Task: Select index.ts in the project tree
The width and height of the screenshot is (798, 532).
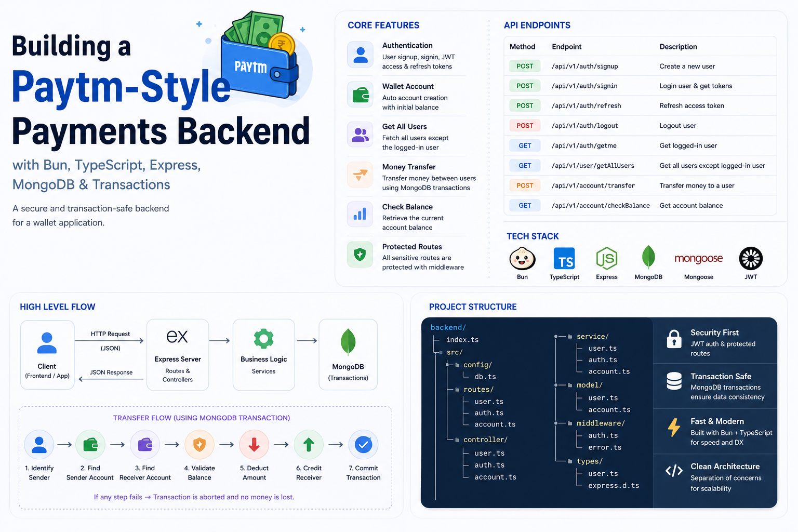Action: [462, 340]
